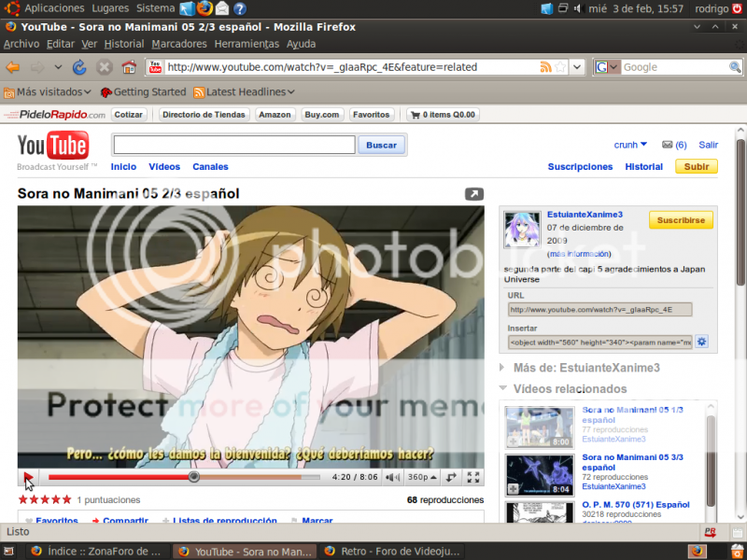Click the Sora no Manimani 05 1/3 thumbnail
The image size is (747, 560).
coord(540,427)
